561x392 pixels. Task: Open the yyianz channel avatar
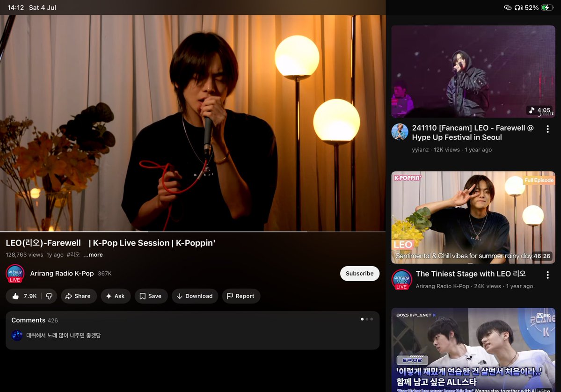tap(400, 132)
